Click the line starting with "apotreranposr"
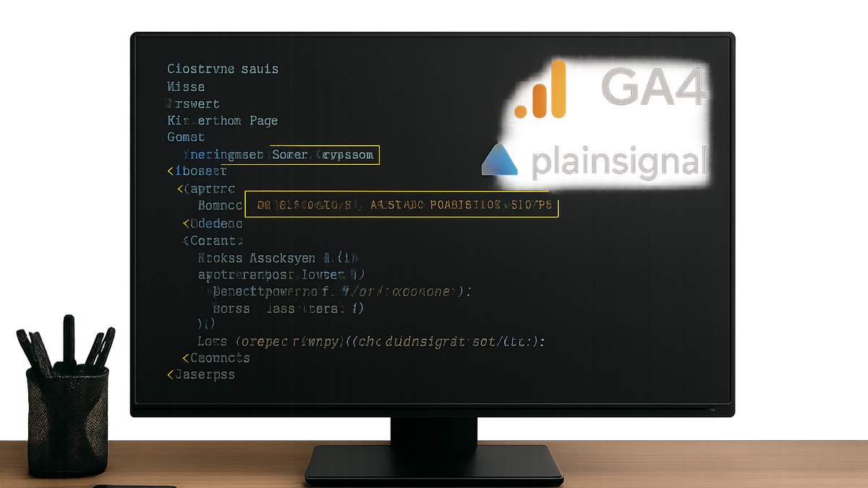 (x=281, y=275)
